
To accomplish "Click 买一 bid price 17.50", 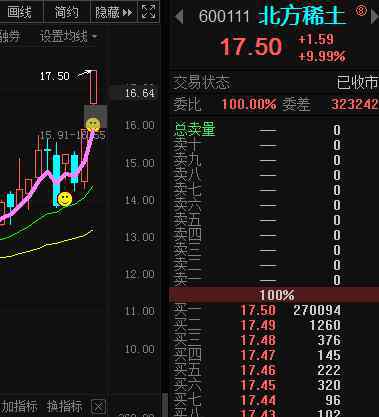I will [x=258, y=310].
